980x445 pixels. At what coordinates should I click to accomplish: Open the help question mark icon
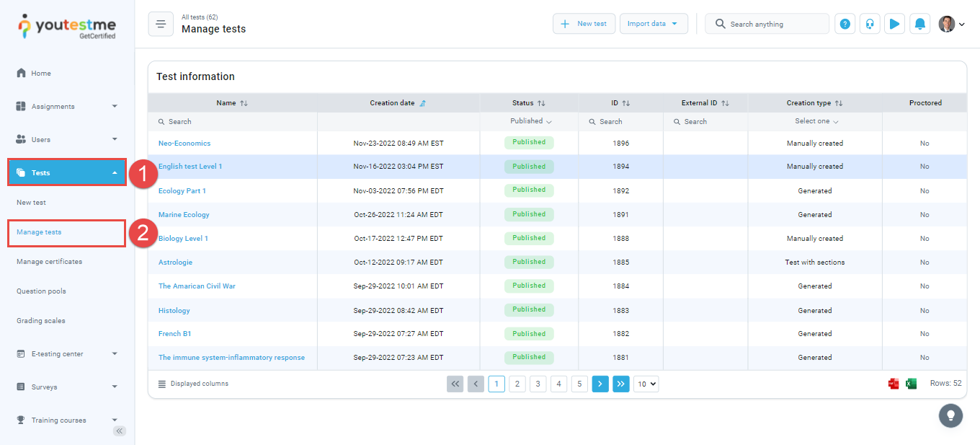point(845,24)
